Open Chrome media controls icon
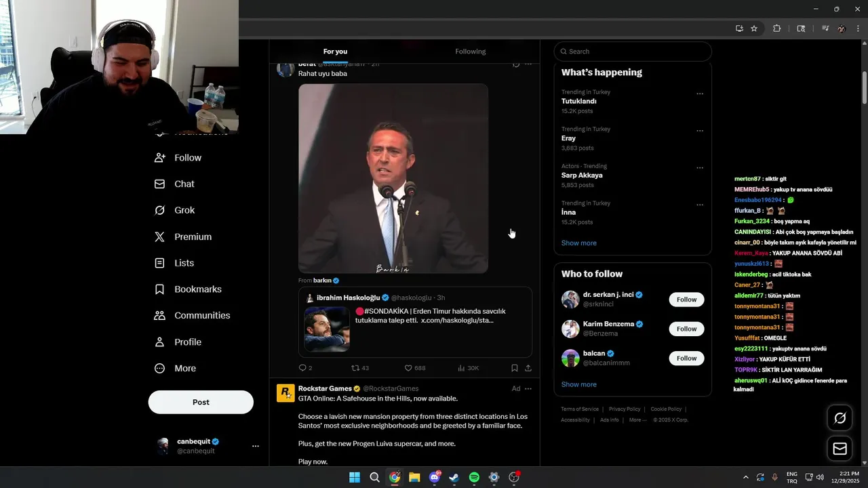The width and height of the screenshot is (868, 488). click(825, 28)
